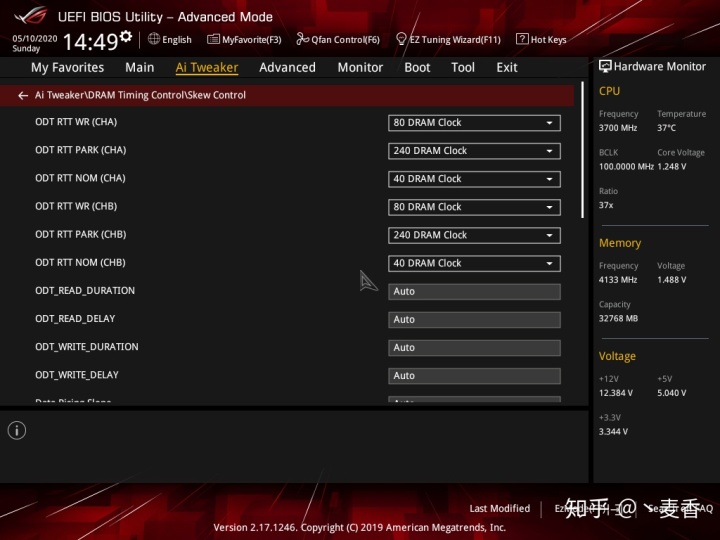Click the ODT_READ_DELAY Auto field
The width and height of the screenshot is (720, 540).
474,320
